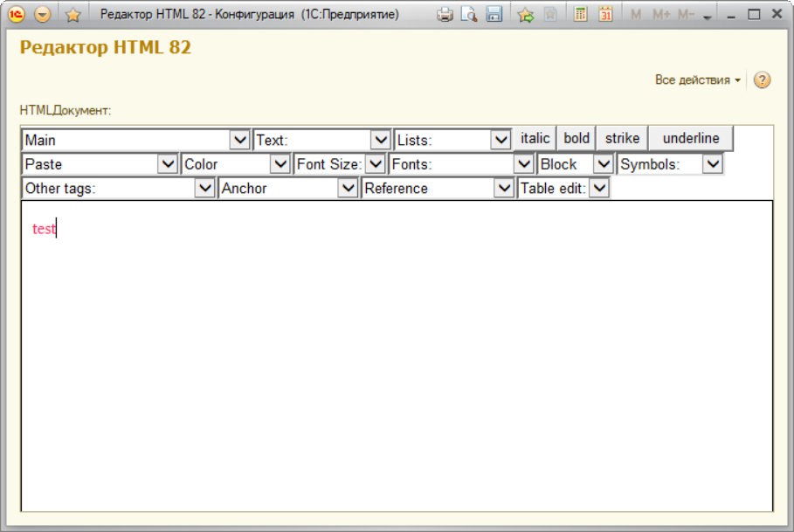Click the M- memory subtract button
Screen dimensions: 794x532
coord(687,15)
